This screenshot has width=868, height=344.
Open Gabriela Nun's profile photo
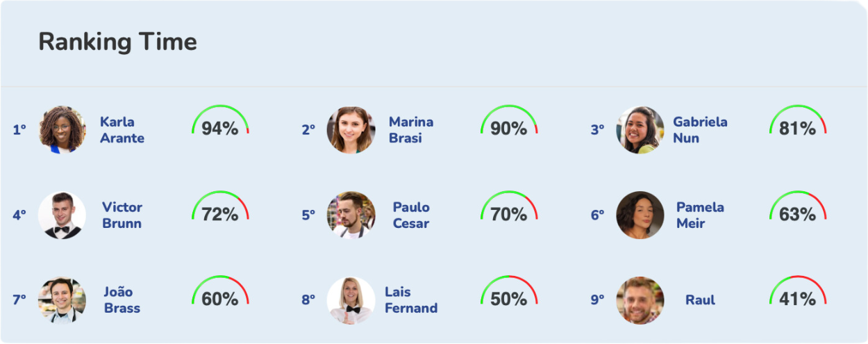(640, 130)
